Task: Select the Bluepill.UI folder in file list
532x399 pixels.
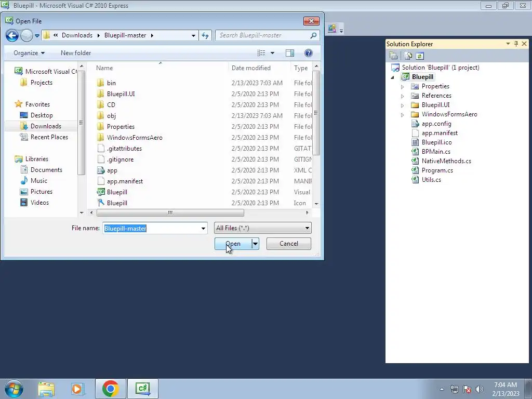Action: coord(116,94)
